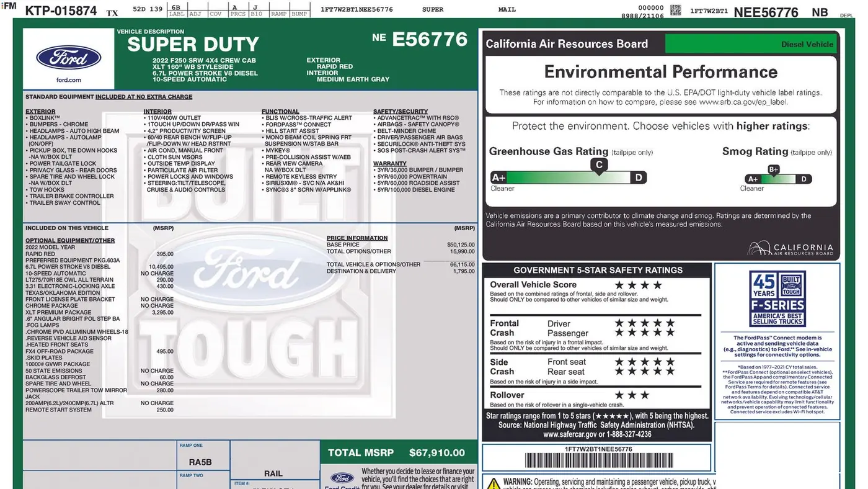The width and height of the screenshot is (868, 489).
Task: Click the TEXAS/OKLAHOMA EDITION option line
Action: (x=63, y=293)
